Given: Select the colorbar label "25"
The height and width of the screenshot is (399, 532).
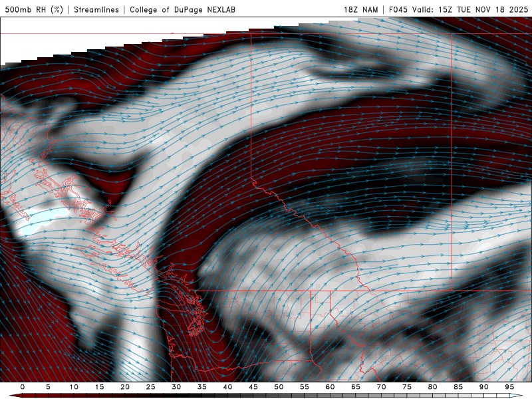Looking at the screenshot, I should point(151,387).
